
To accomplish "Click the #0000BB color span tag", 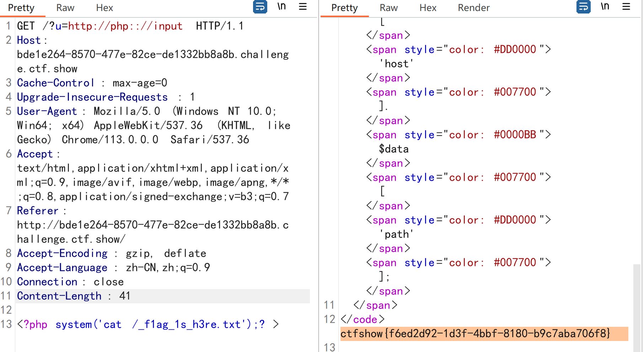I will (458, 135).
